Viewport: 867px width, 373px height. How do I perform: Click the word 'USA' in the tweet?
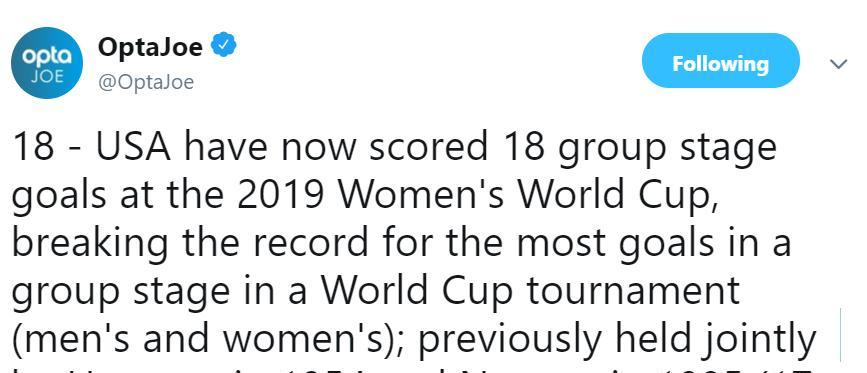point(135,148)
